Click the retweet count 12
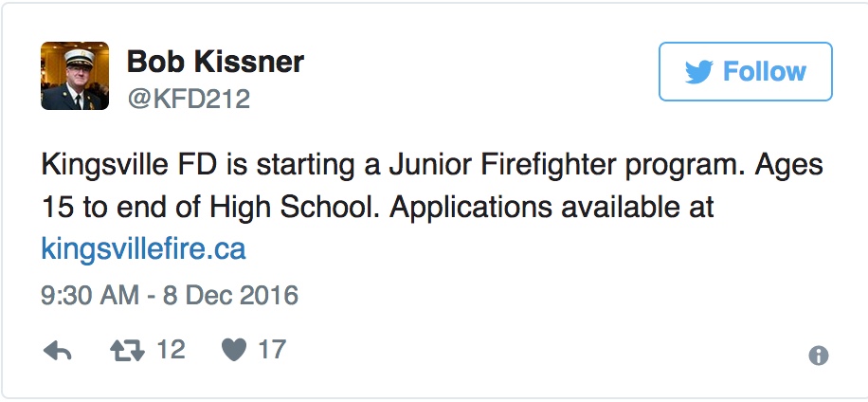The image size is (868, 402). pyautogui.click(x=170, y=351)
